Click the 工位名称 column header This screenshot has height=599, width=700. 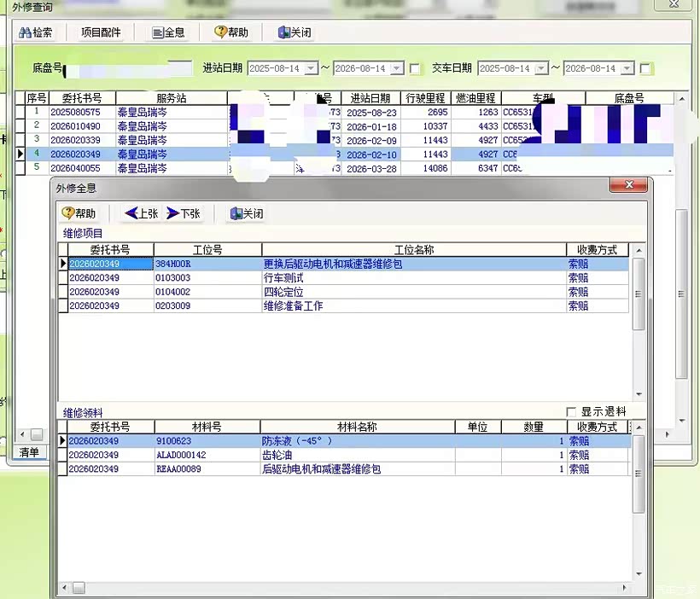pyautogui.click(x=414, y=249)
